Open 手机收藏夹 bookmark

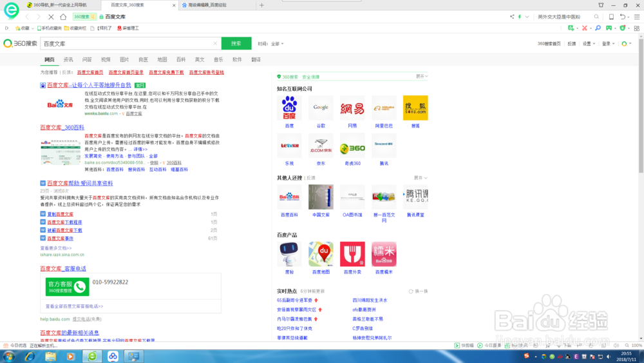pos(50,28)
